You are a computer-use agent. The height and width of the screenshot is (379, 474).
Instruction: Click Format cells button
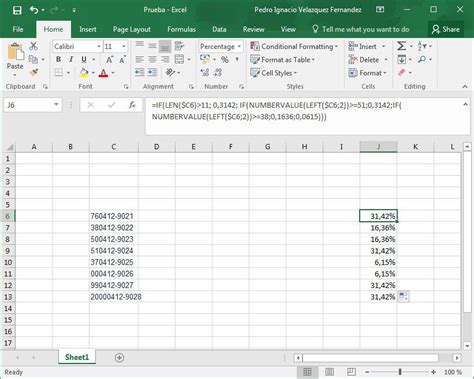(367, 73)
